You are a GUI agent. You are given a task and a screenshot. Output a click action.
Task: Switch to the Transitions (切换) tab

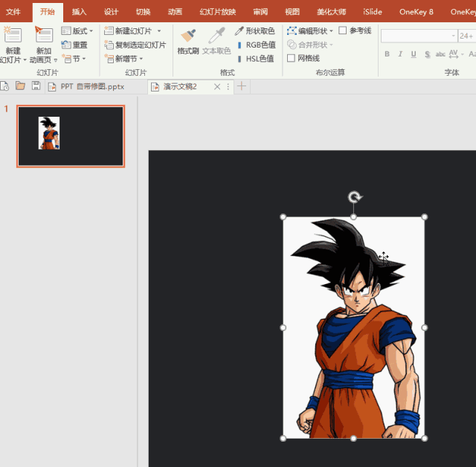click(143, 12)
